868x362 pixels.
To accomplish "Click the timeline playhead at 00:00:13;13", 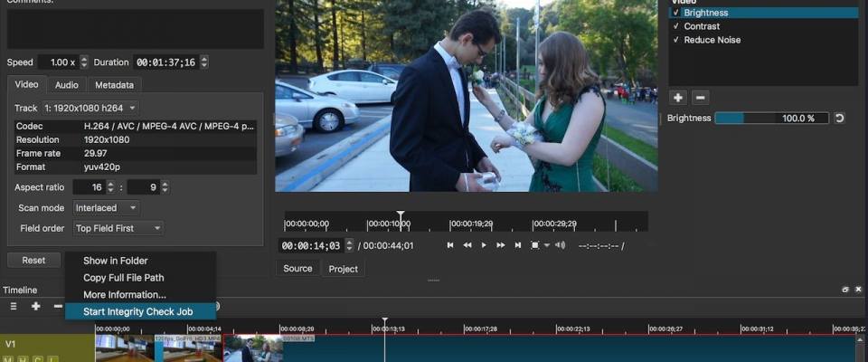I will click(x=385, y=322).
